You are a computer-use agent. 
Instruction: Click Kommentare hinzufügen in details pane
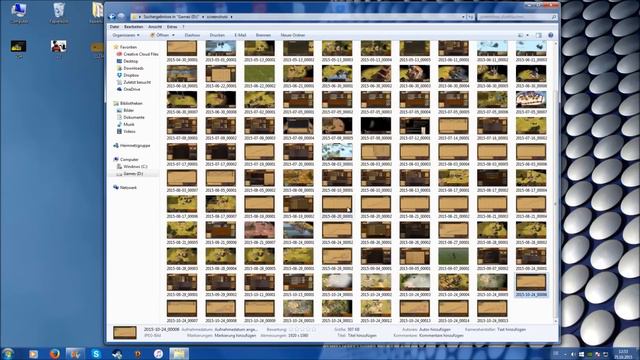[441, 336]
